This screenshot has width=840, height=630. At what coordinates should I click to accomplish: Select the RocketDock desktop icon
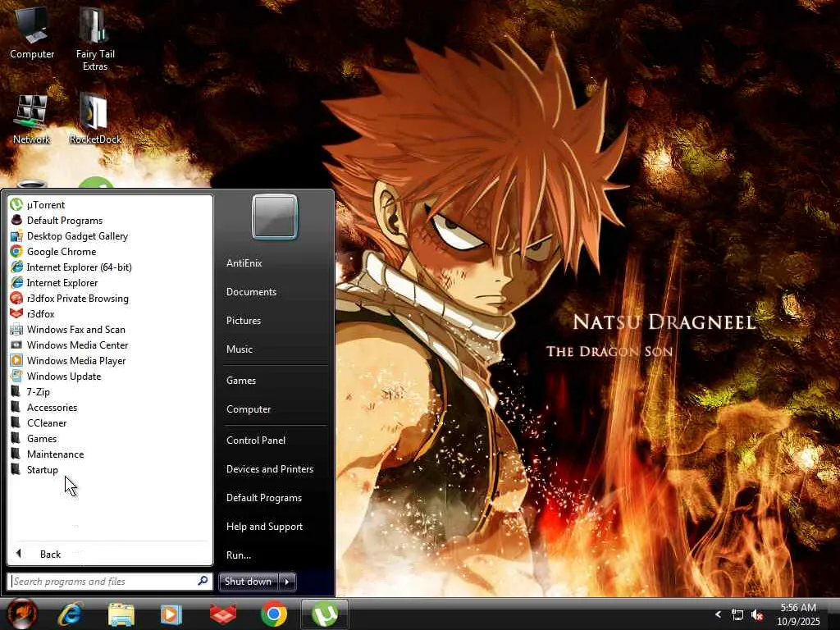(95, 119)
